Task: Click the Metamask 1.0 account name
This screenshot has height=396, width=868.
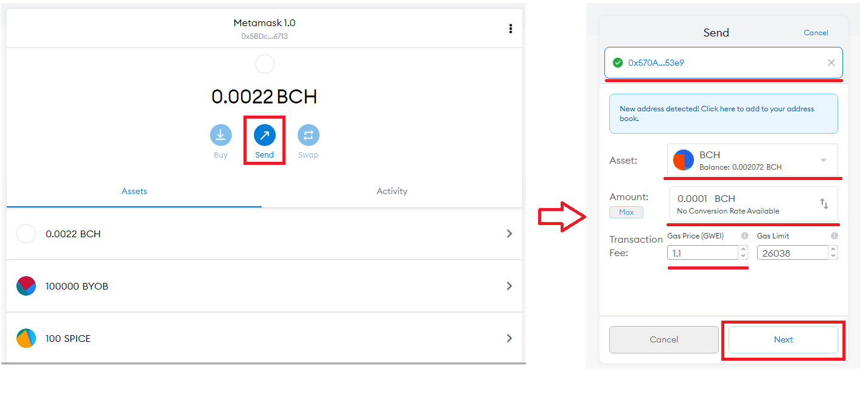Action: (264, 23)
